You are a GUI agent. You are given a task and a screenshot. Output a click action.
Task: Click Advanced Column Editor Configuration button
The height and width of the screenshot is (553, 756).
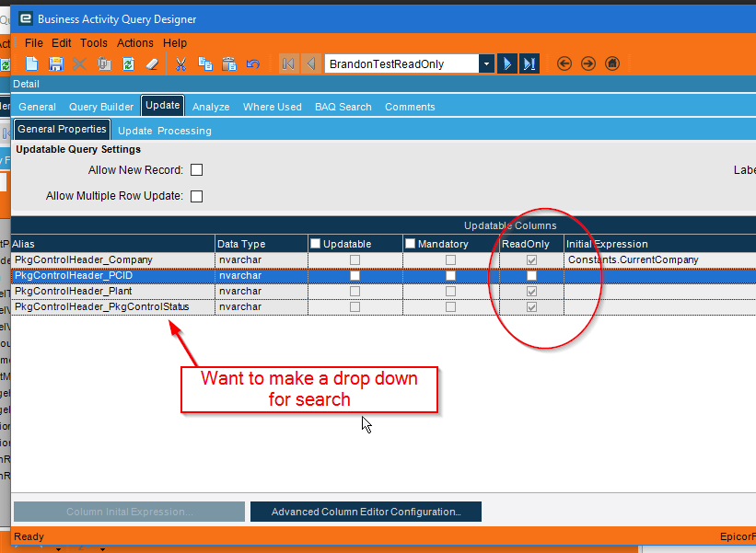[366, 512]
